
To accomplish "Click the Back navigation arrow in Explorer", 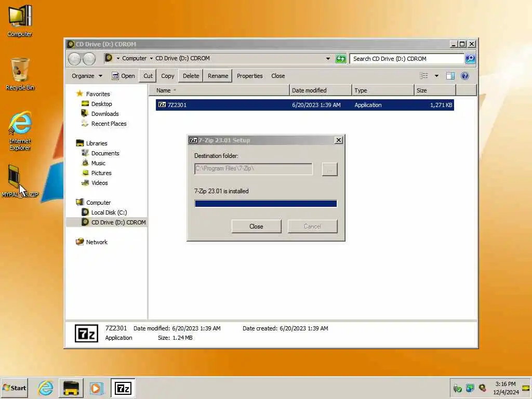I will (x=74, y=59).
